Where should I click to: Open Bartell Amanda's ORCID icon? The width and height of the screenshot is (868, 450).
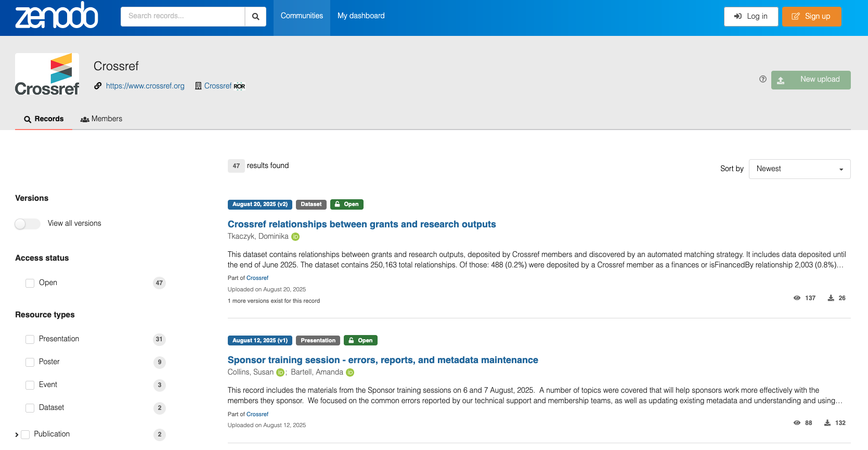pos(350,372)
